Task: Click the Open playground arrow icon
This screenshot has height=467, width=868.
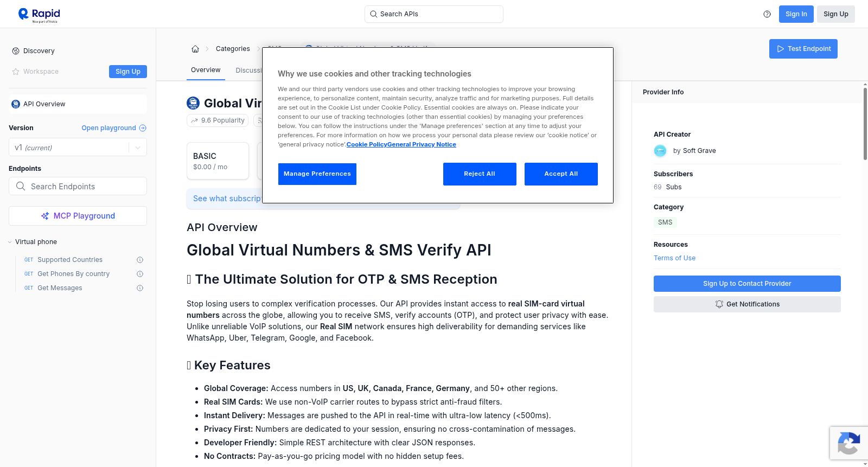Action: [x=143, y=128]
